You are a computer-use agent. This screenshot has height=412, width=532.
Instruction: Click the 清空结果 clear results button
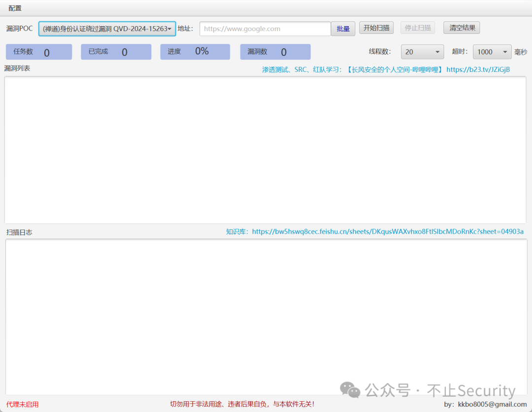tap(461, 28)
